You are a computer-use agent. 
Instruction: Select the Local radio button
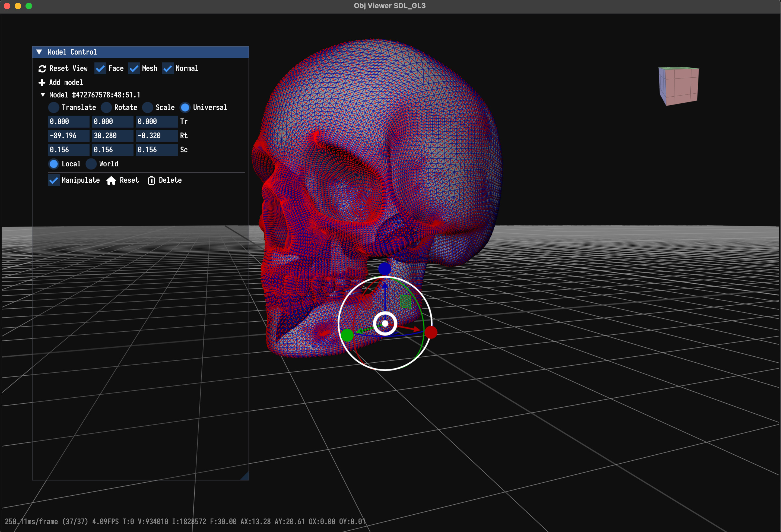coord(54,164)
